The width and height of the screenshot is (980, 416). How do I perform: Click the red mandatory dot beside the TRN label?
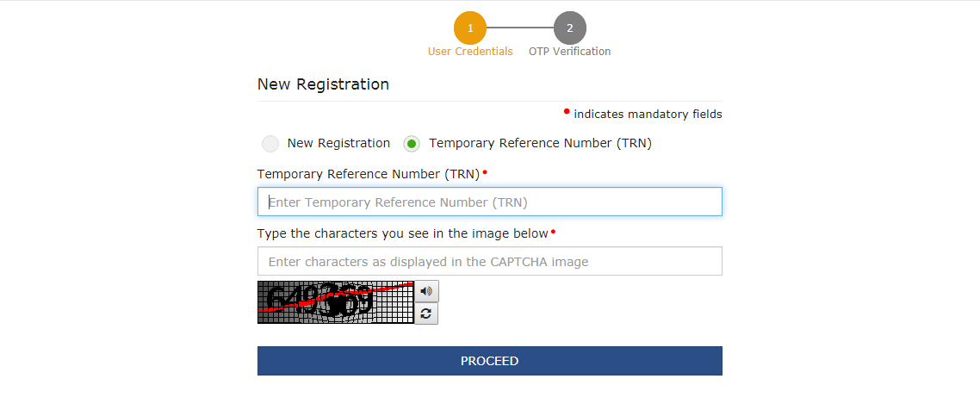pos(485,171)
